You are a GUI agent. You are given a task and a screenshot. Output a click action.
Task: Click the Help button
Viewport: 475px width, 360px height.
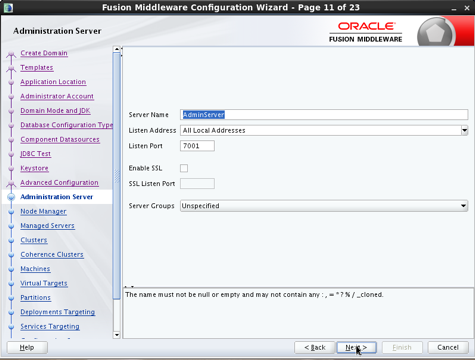[x=27, y=347]
